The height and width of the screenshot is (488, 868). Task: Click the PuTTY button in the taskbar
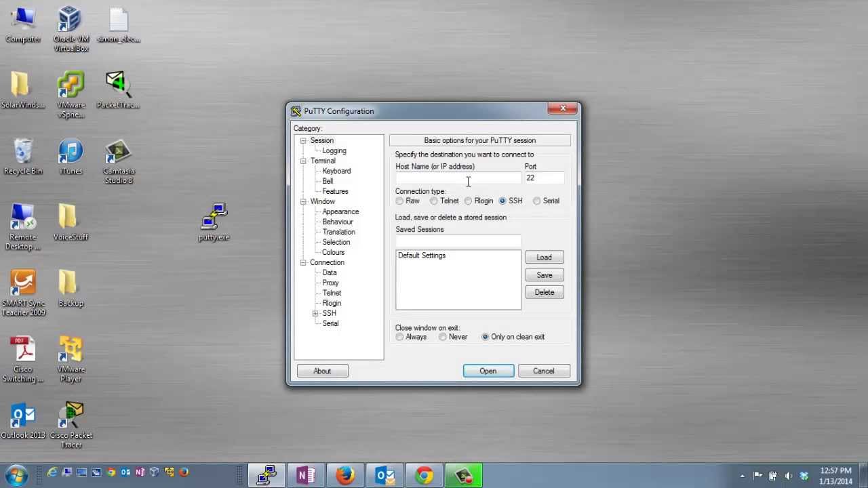[267, 476]
